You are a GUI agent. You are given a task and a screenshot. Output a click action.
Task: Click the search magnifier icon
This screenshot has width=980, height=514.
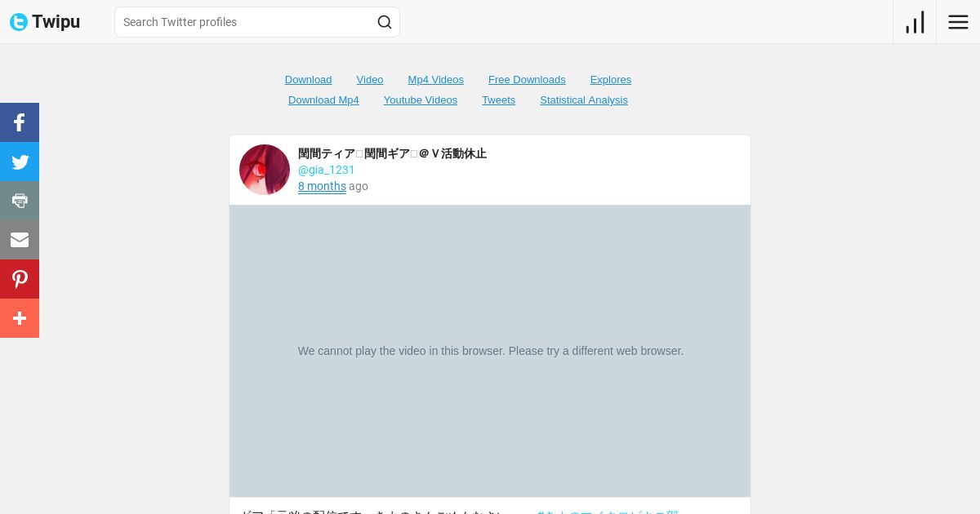coord(385,22)
